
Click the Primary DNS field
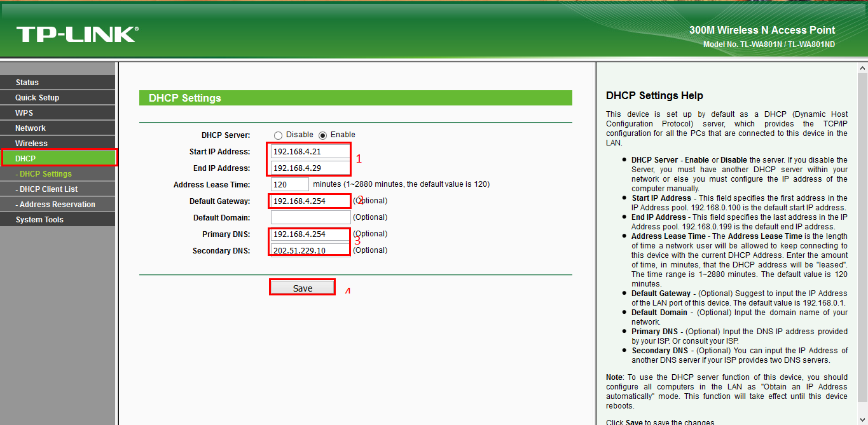[x=310, y=234]
